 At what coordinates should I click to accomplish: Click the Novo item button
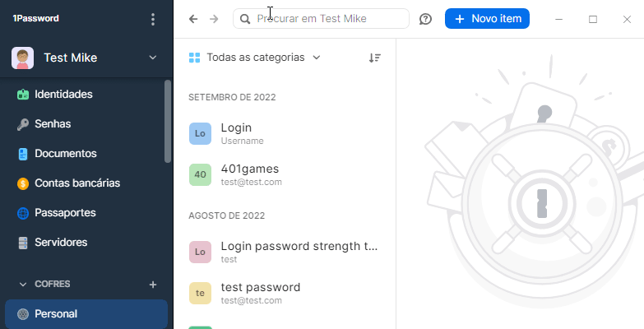coord(487,19)
